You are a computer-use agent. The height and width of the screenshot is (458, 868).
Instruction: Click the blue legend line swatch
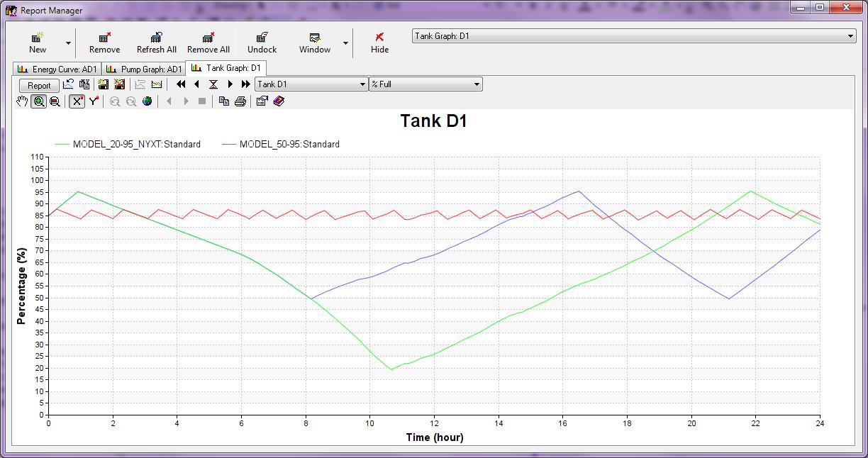(228, 144)
